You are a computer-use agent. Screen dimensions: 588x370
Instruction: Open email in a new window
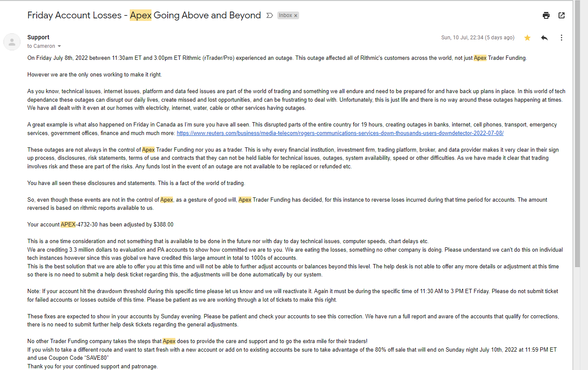tap(562, 15)
